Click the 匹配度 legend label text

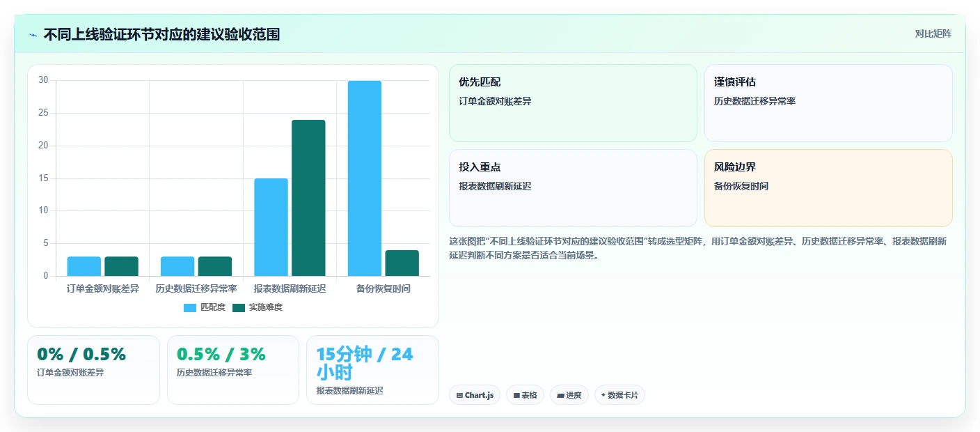(213, 307)
